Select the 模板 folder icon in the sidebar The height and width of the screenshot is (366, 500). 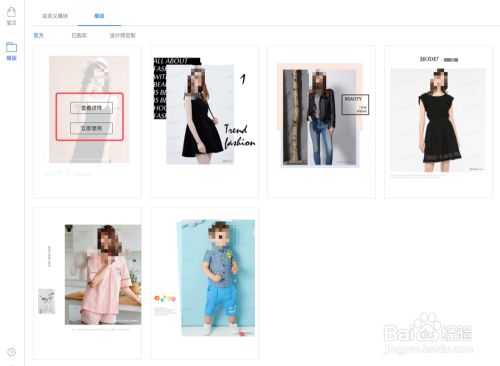tap(11, 47)
